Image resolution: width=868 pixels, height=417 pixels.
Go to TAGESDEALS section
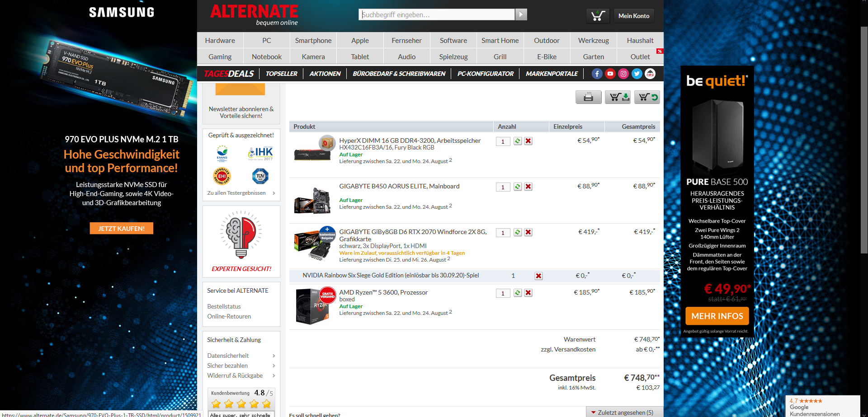229,74
